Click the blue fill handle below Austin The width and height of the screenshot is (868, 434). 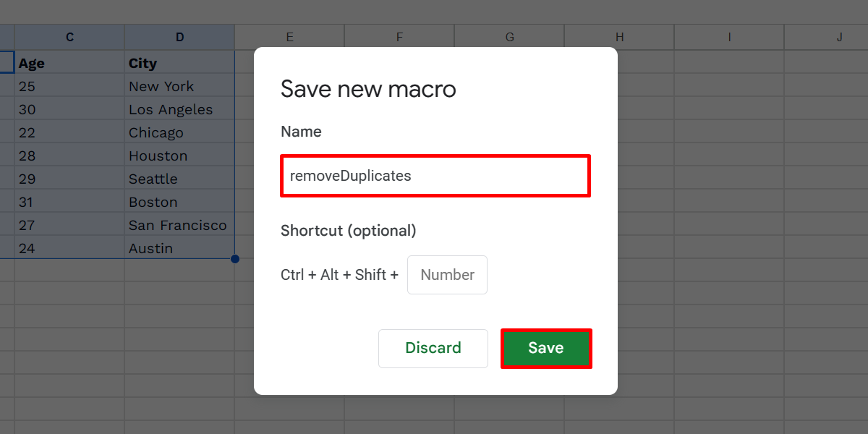[234, 258]
